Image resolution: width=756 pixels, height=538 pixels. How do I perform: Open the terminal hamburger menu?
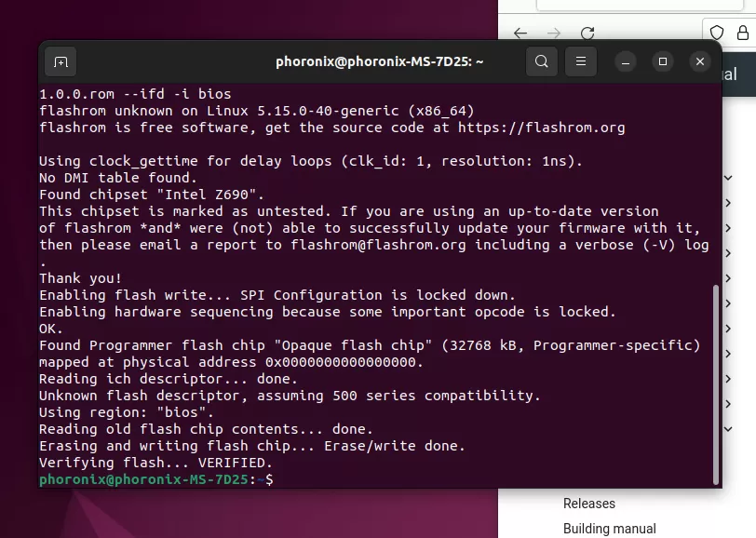pos(581,61)
